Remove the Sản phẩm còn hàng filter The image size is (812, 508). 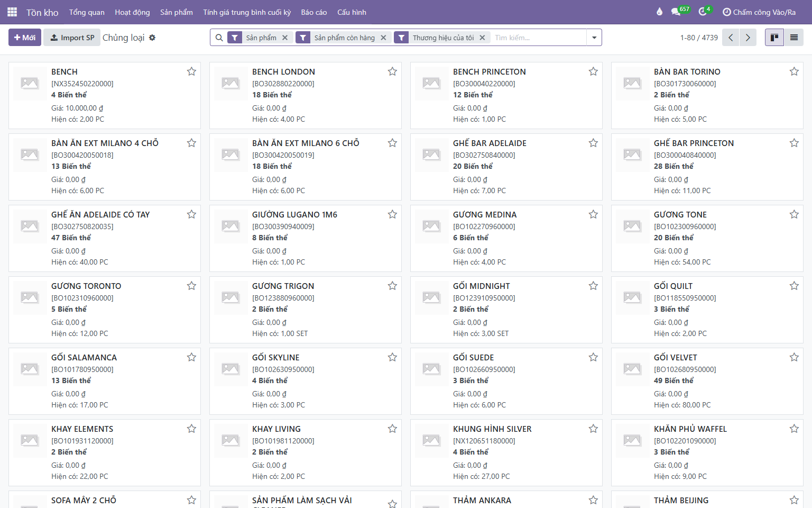click(x=383, y=38)
